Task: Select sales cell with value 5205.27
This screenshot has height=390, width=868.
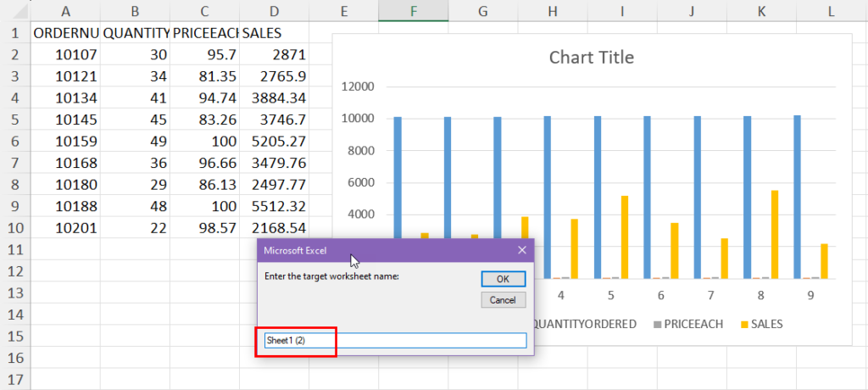Action: [x=274, y=142]
